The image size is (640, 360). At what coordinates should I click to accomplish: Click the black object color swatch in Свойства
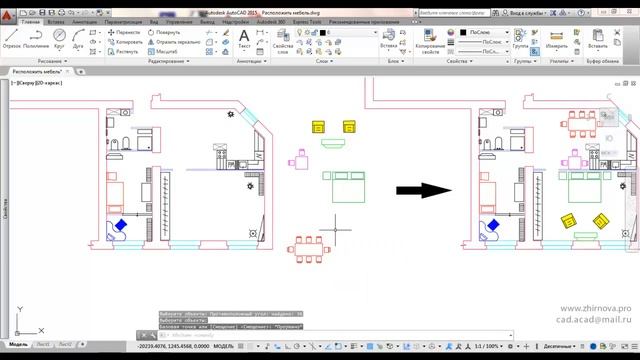463,32
